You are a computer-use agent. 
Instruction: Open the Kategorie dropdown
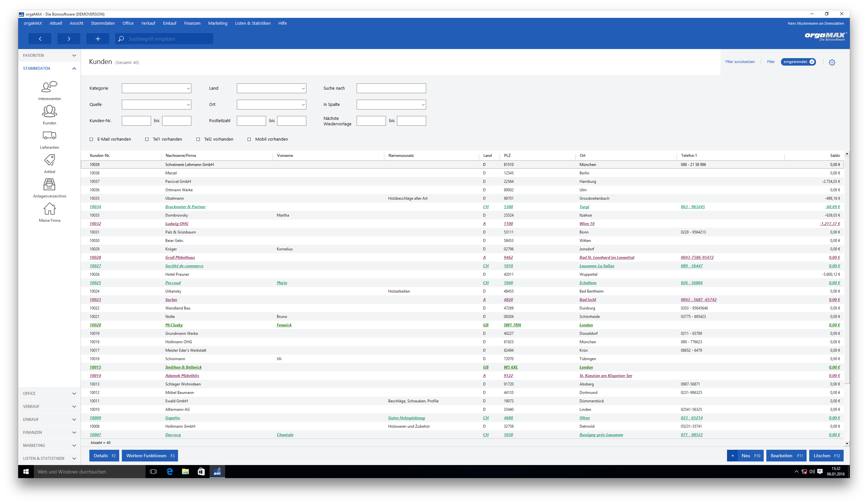click(156, 88)
